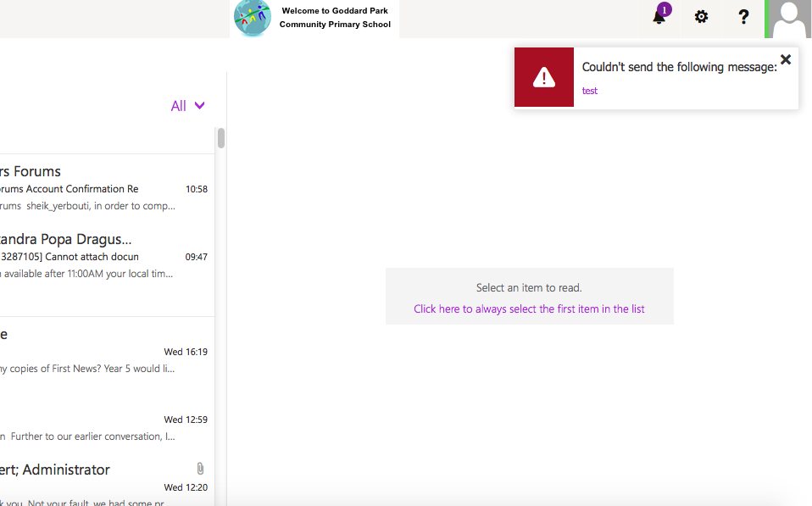Image resolution: width=812 pixels, height=506 pixels.
Task: Click the Goddard Park school globe logo
Action: (x=253, y=18)
